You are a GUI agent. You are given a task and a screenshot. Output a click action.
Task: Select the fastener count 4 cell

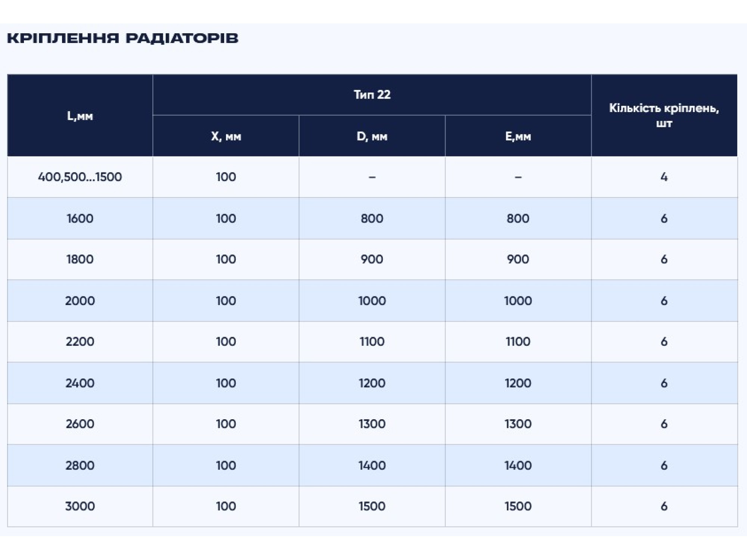(664, 177)
